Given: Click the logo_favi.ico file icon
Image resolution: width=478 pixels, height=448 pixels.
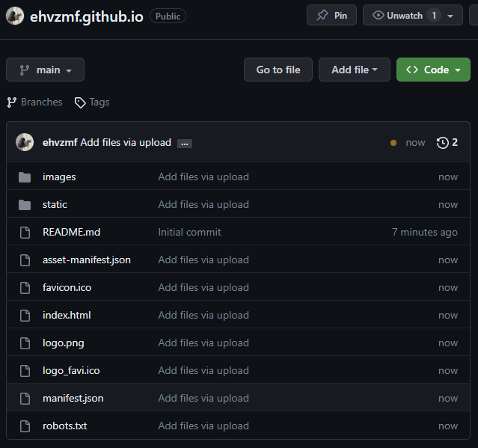Looking at the screenshot, I should [x=25, y=371].
